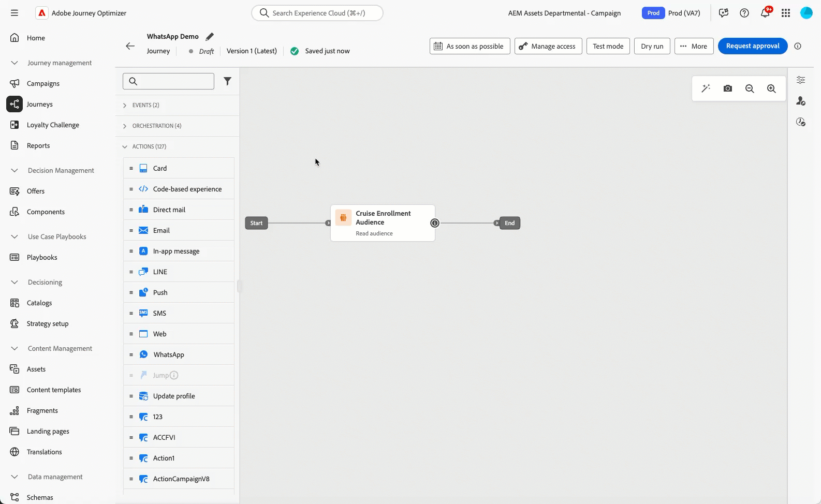Open Loyalty Challenge

click(x=53, y=125)
